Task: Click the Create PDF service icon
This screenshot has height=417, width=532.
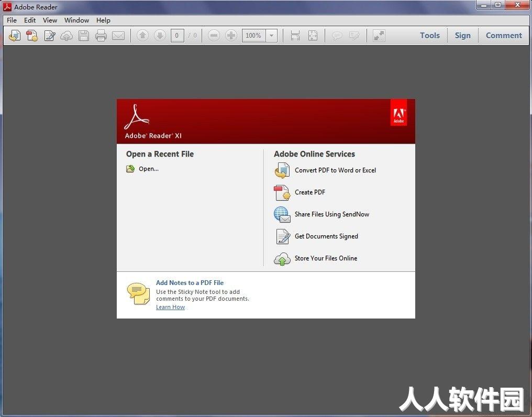Action: (282, 193)
